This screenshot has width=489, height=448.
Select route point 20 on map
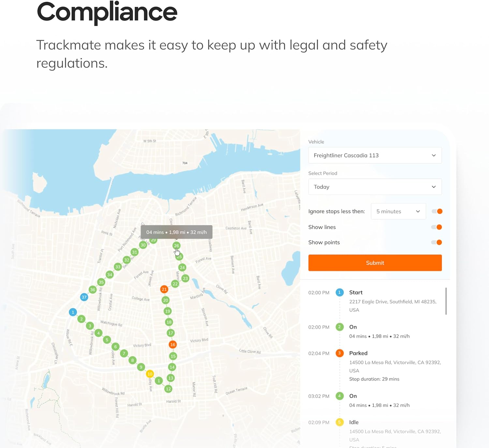point(166,300)
